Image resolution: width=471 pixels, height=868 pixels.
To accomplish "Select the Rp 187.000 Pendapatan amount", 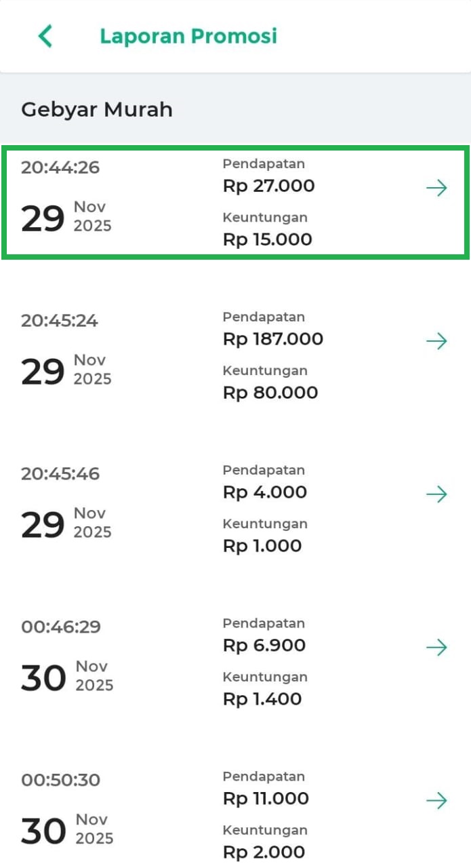I will (x=273, y=339).
